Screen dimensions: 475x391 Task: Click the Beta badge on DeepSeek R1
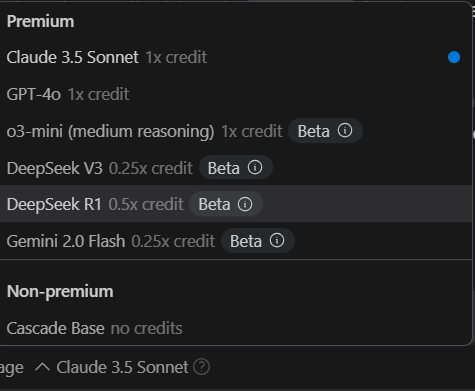click(226, 204)
